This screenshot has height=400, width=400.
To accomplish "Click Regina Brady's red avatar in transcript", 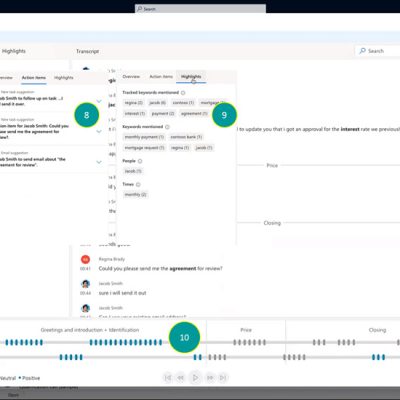I will click(x=85, y=259).
